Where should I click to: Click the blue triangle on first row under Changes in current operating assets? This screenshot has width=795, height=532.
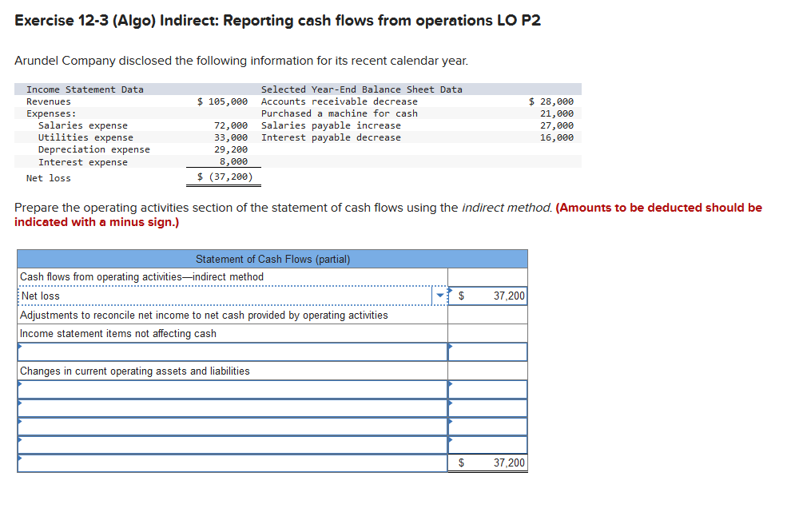tap(18, 386)
